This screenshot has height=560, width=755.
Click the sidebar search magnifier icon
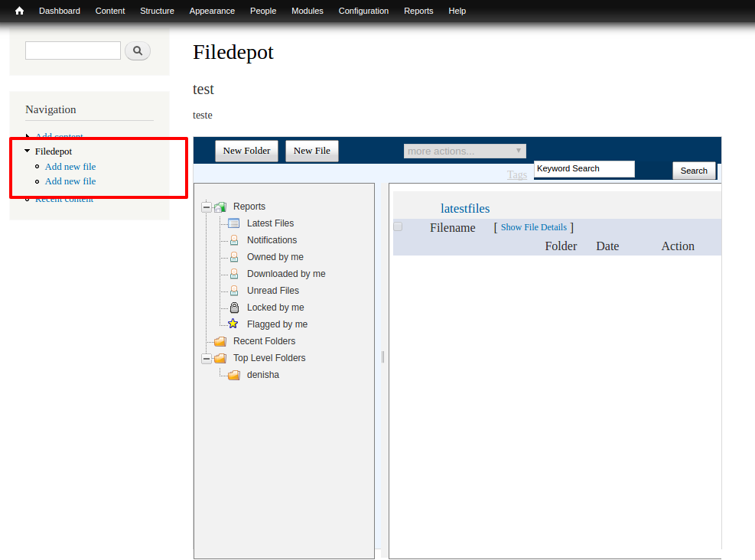click(x=138, y=50)
